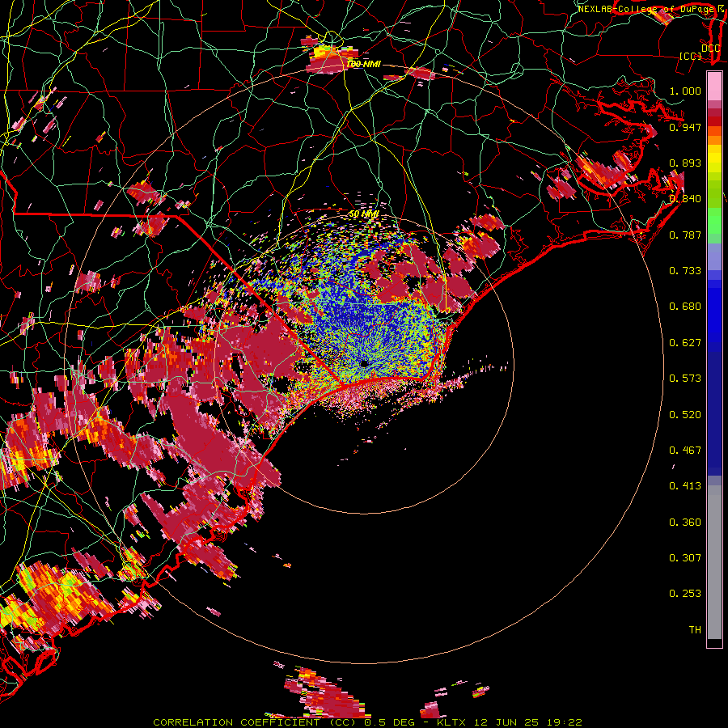The width and height of the screenshot is (728, 728).
Task: Click the black radar site dot at center
Action: [365, 363]
